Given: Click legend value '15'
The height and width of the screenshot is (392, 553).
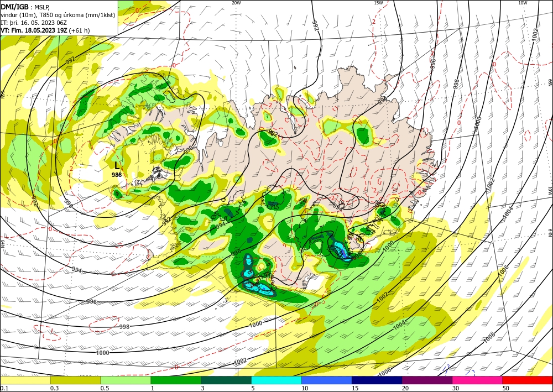Looking at the screenshot, I should coord(355,388).
